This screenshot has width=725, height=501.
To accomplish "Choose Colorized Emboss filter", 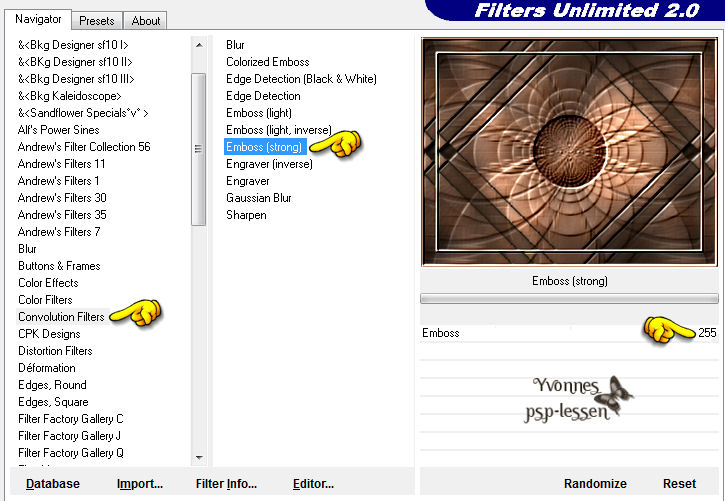I will [268, 62].
